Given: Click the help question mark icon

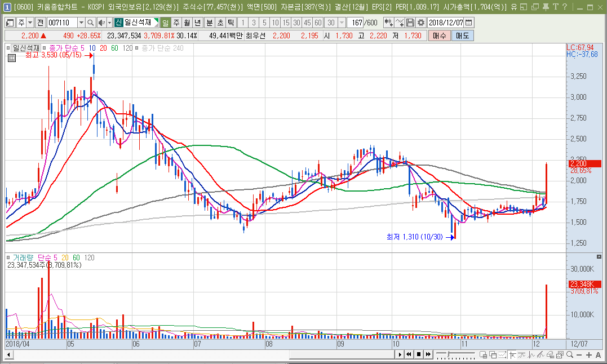Looking at the screenshot, I should click(564, 7).
